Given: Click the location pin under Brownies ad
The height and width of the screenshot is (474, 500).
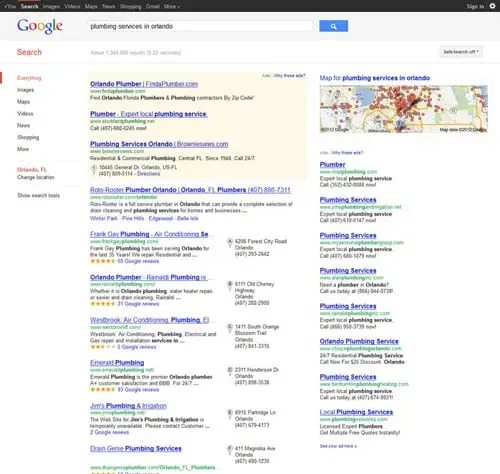Looking at the screenshot, I should [94, 170].
